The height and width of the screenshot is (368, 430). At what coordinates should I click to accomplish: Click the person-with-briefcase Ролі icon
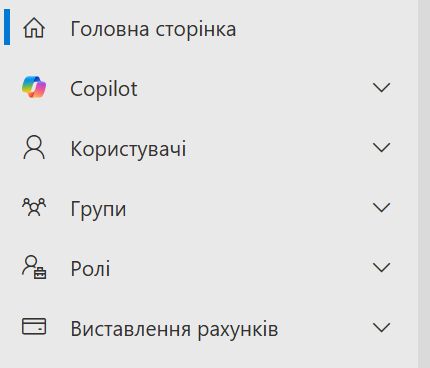click(x=34, y=267)
